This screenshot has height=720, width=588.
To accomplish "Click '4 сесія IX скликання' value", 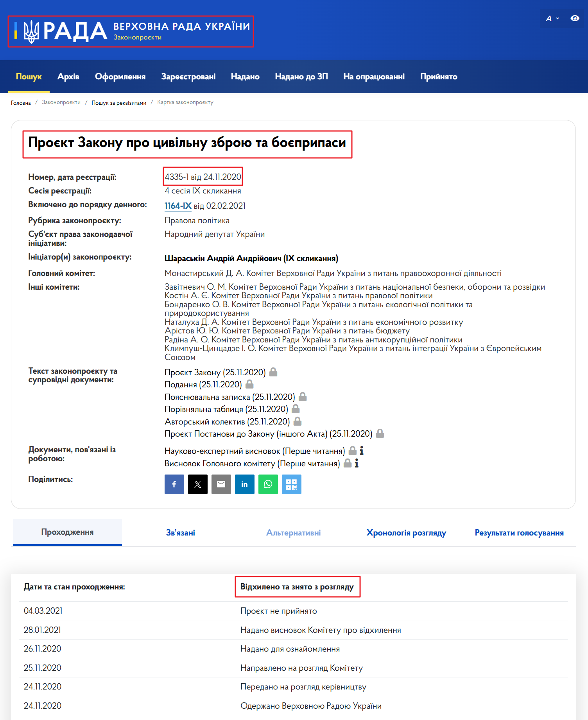I will (x=203, y=191).
